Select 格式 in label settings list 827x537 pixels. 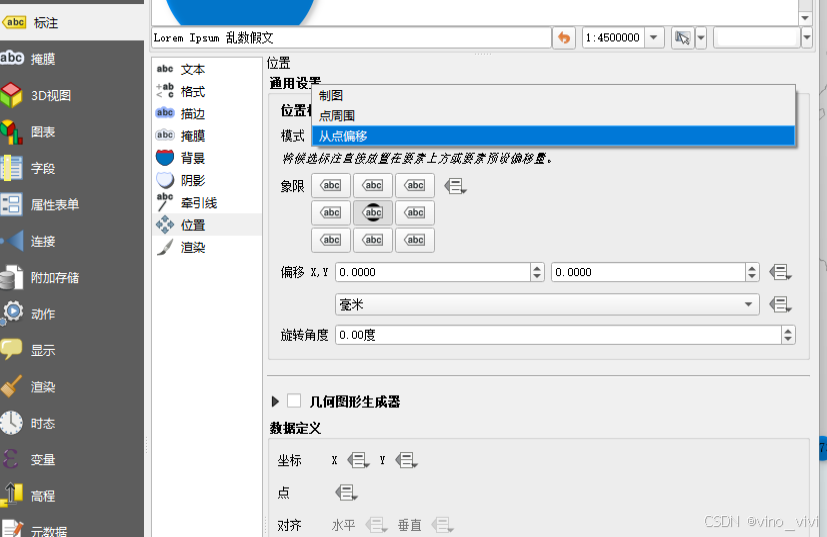tap(207, 92)
